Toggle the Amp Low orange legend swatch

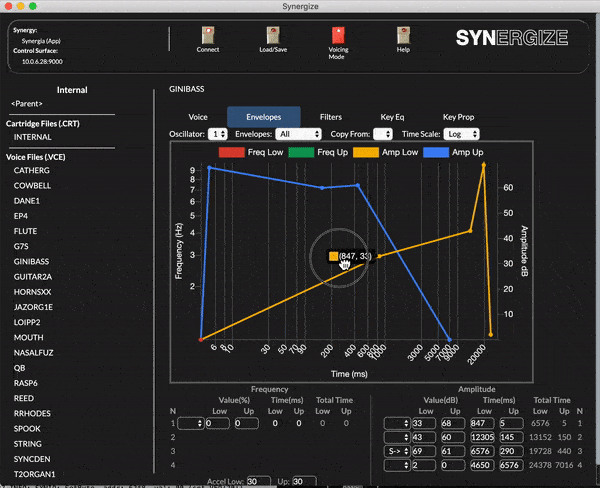click(x=366, y=152)
